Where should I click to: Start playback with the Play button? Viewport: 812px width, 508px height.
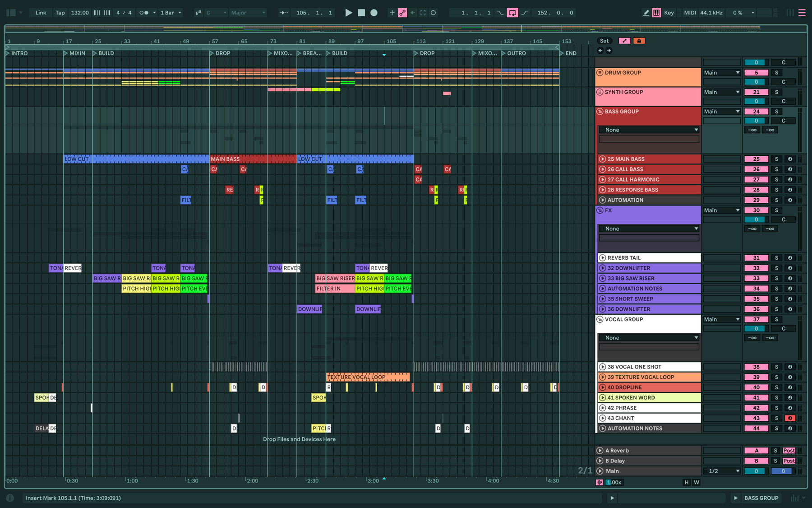348,13
